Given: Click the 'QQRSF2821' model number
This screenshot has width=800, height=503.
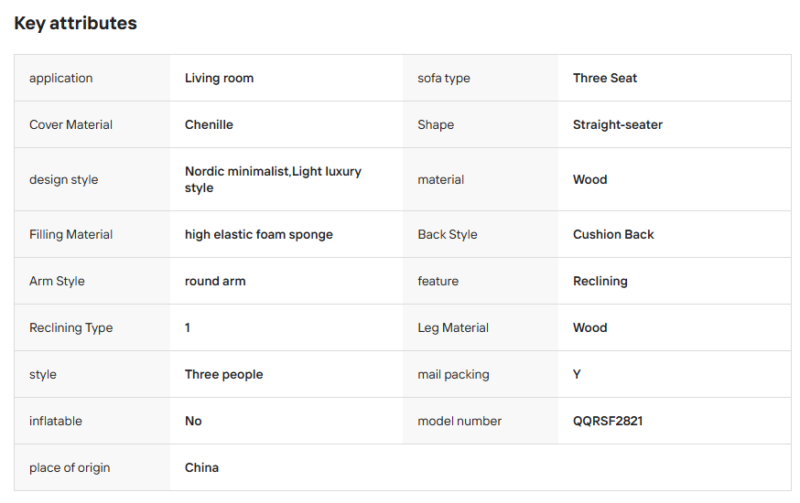Looking at the screenshot, I should point(608,421).
